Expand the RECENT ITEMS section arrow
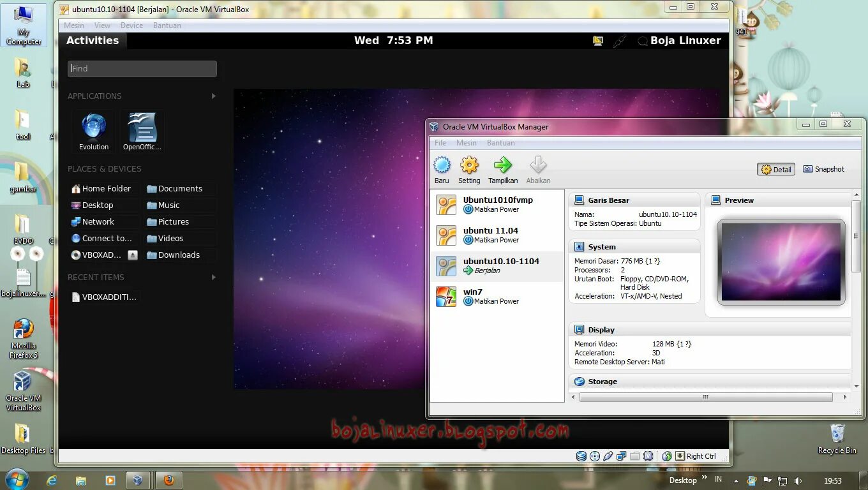The image size is (868, 490). point(213,278)
